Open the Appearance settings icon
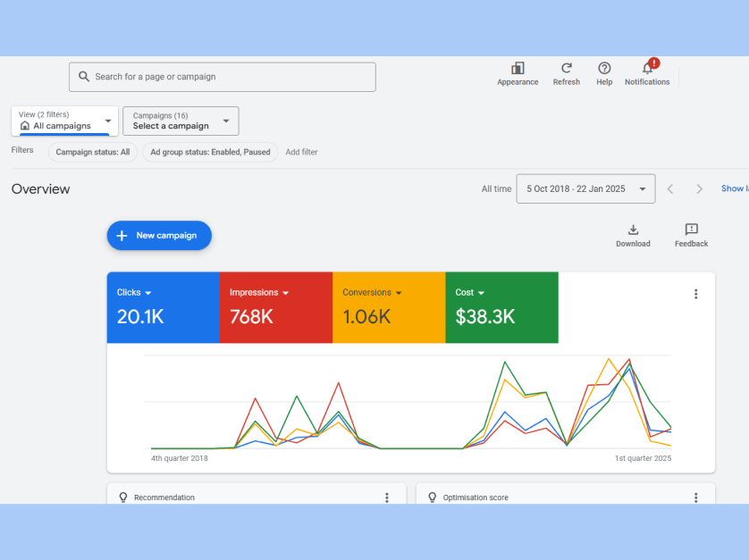 click(518, 69)
